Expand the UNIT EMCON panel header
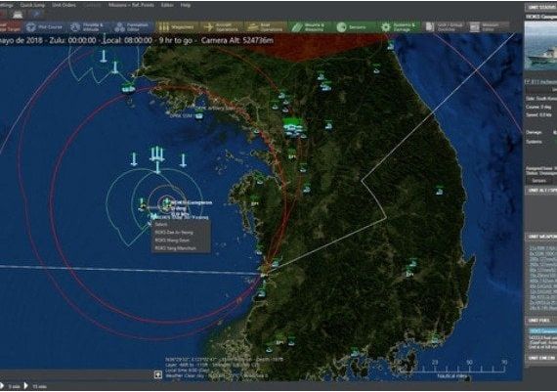The image size is (557, 392). pyautogui.click(x=541, y=358)
